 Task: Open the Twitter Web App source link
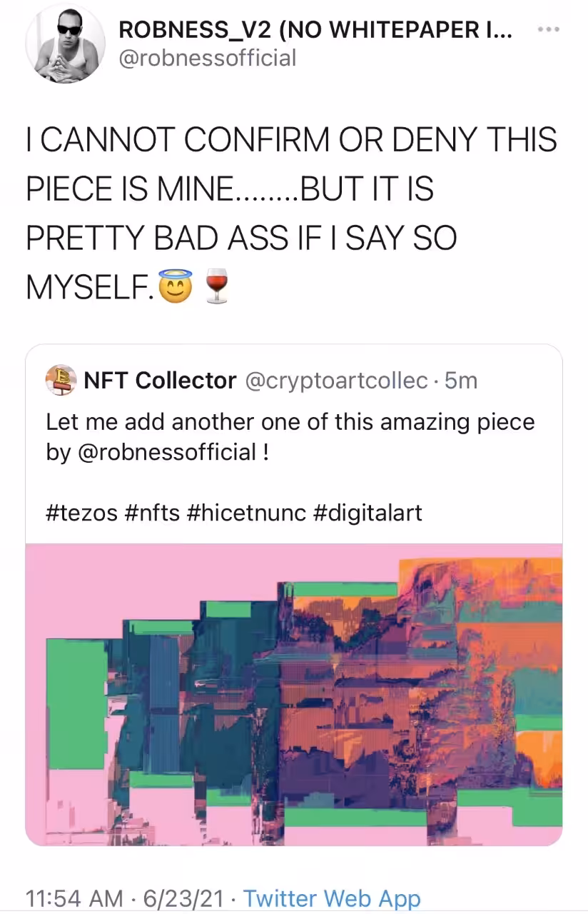[x=332, y=898]
